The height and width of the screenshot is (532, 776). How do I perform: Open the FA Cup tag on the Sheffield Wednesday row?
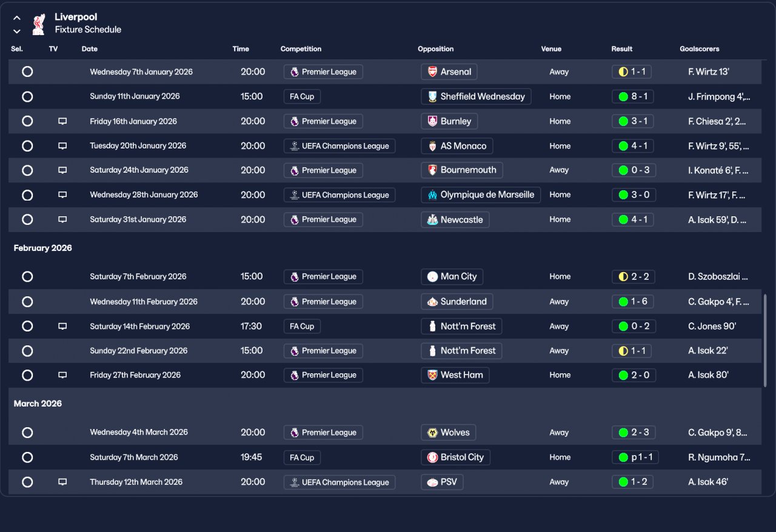302,96
